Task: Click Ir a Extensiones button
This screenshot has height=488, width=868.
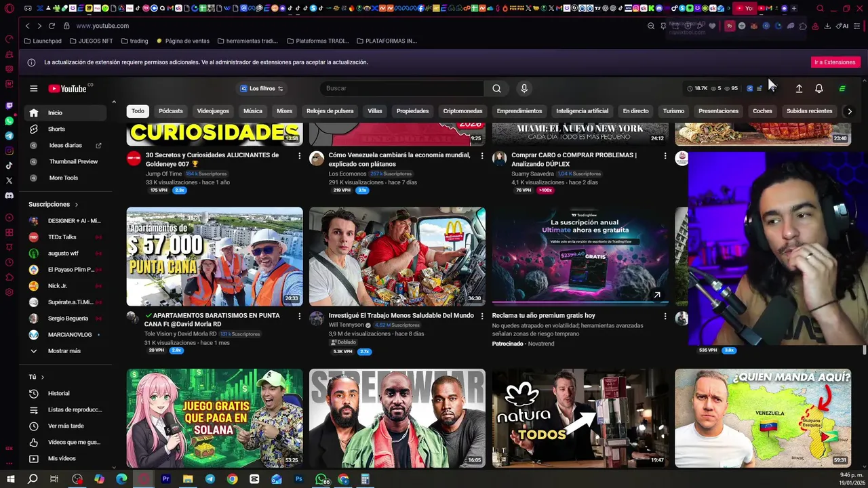Action: point(835,62)
